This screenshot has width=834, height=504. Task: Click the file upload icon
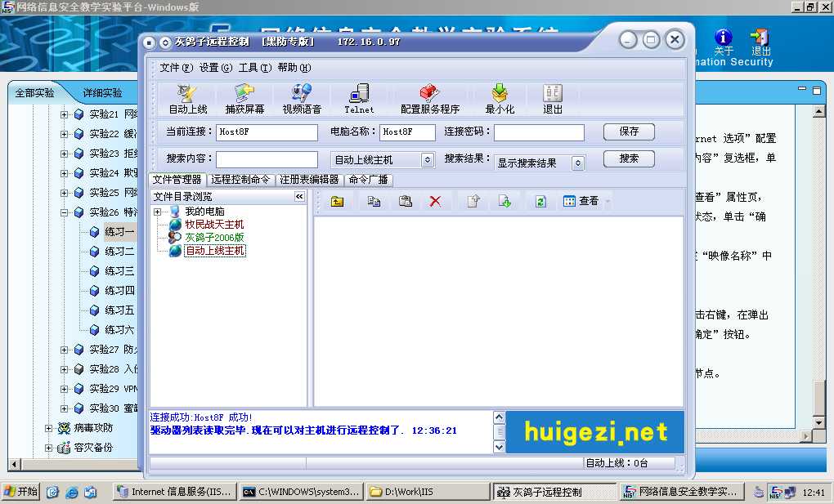[473, 202]
